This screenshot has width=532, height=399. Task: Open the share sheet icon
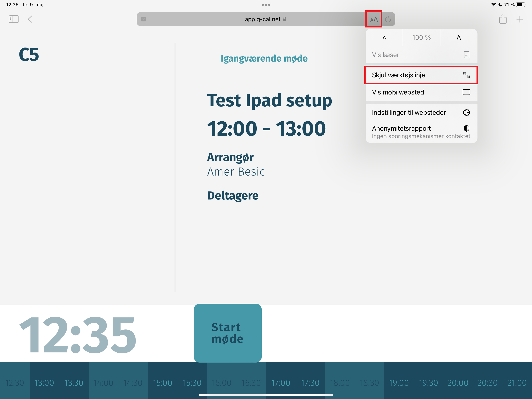point(503,19)
